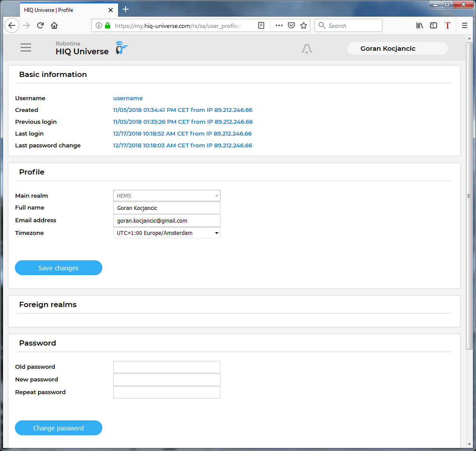
Task: Click the Old password field
Action: coord(167,367)
